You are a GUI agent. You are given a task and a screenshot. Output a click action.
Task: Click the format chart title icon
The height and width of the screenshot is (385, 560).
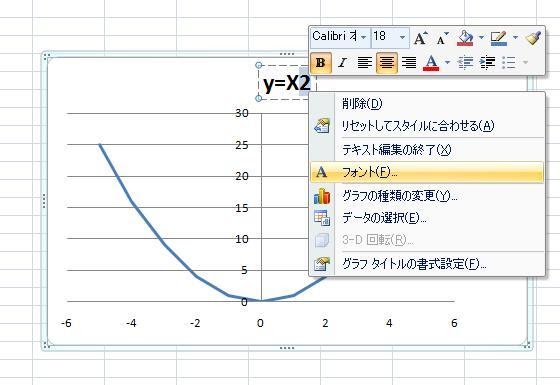click(x=321, y=264)
